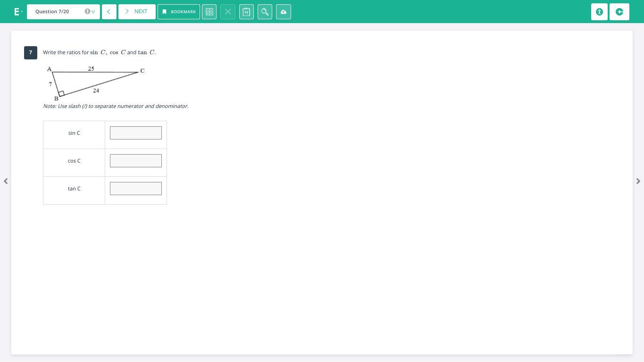Image resolution: width=644 pixels, height=362 pixels.
Task: Click the exit arrow icon at top right
Action: click(619, 12)
